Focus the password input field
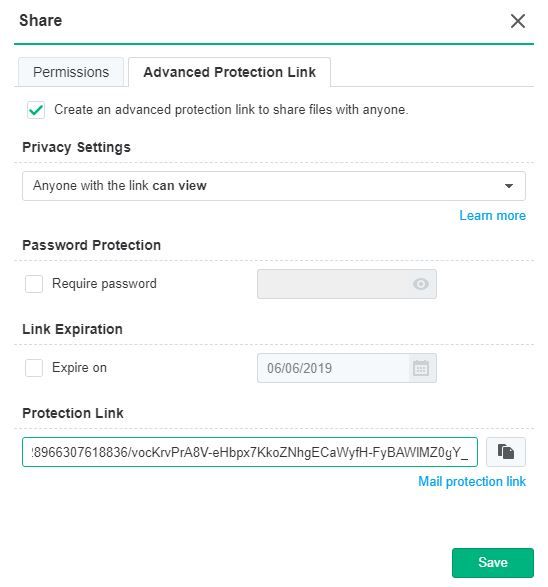Viewport: 548px width, 587px height. [x=347, y=284]
